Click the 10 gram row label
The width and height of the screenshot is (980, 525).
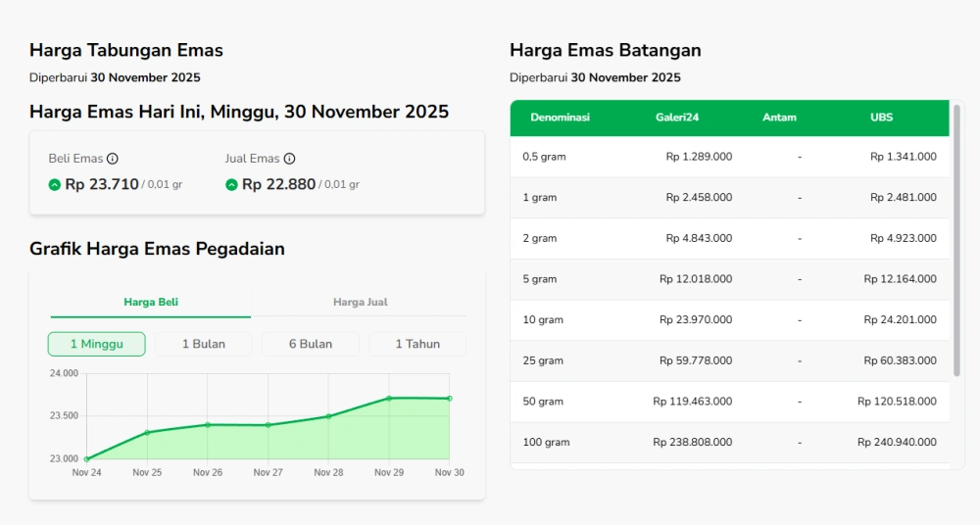tap(543, 320)
